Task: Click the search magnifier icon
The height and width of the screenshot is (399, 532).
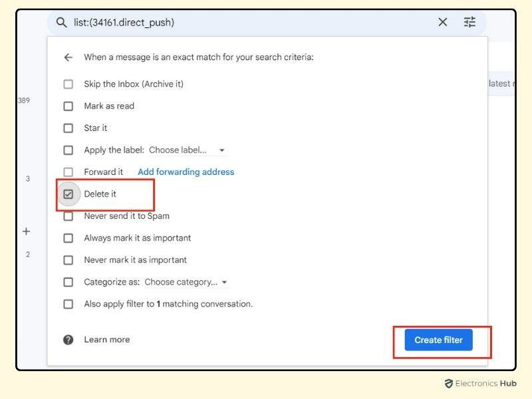Action: 61,23
